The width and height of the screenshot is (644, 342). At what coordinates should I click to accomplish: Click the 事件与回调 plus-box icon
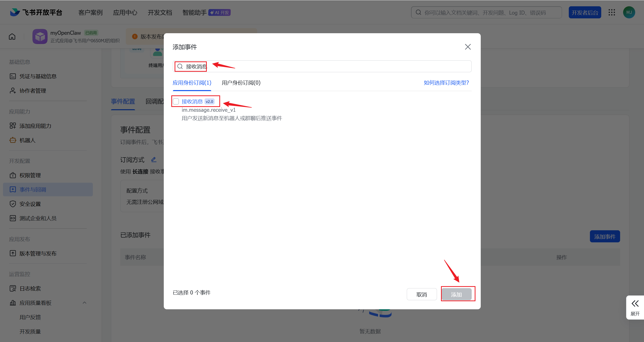pos(13,189)
